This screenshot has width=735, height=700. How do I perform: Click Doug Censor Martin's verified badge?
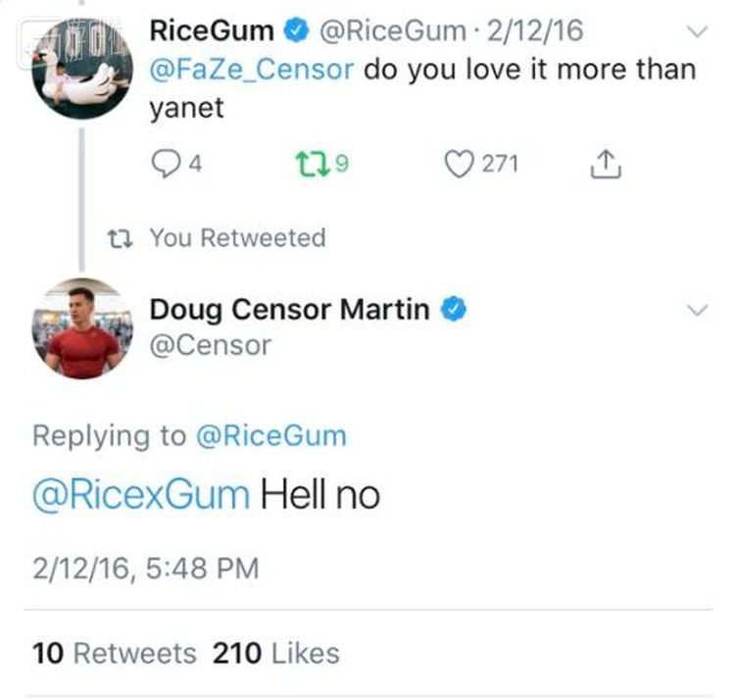452,310
